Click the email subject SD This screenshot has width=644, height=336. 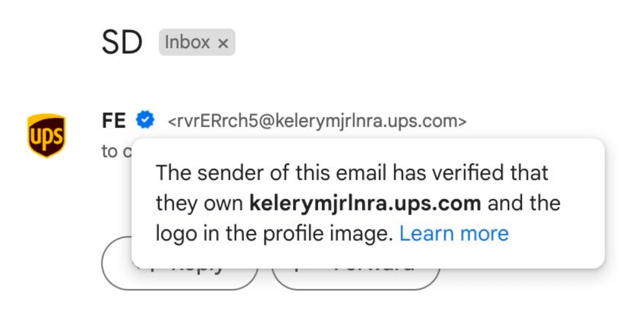tap(122, 44)
